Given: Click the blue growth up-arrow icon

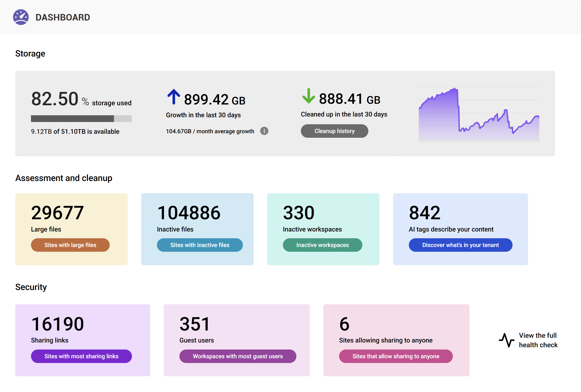Looking at the screenshot, I should pos(174,97).
